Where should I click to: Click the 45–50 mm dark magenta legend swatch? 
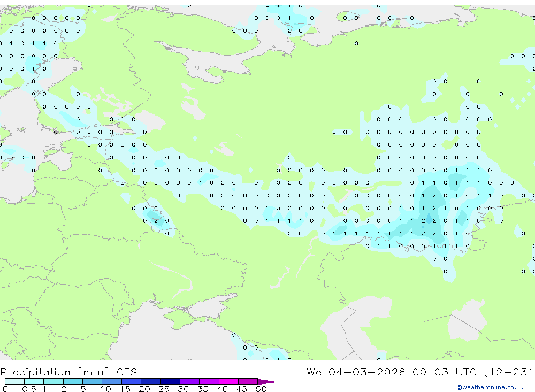click(248, 381)
